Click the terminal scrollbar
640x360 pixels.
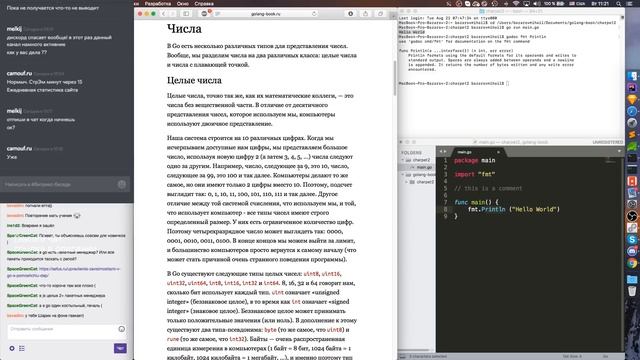(x=622, y=78)
